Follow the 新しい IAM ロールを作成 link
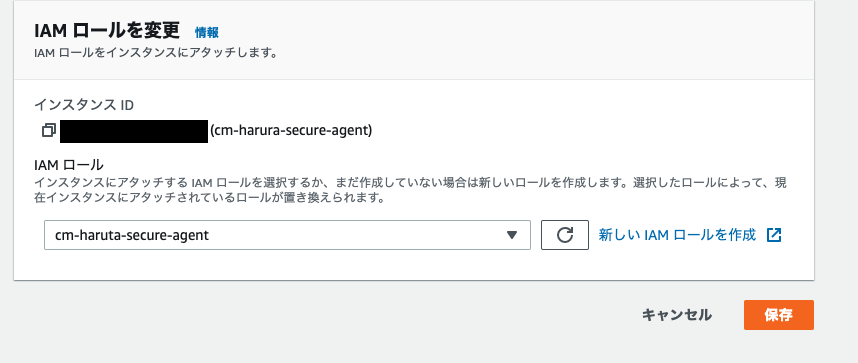Screen dimensions: 858x363 [x=677, y=235]
